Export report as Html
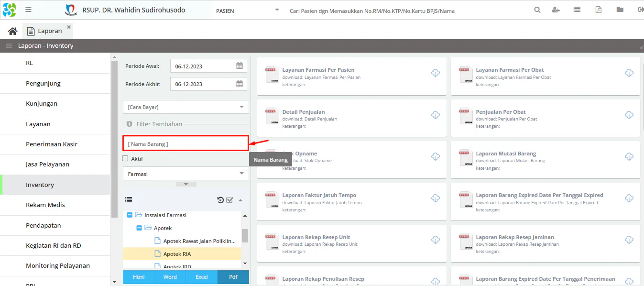644x286 pixels. pos(139,277)
